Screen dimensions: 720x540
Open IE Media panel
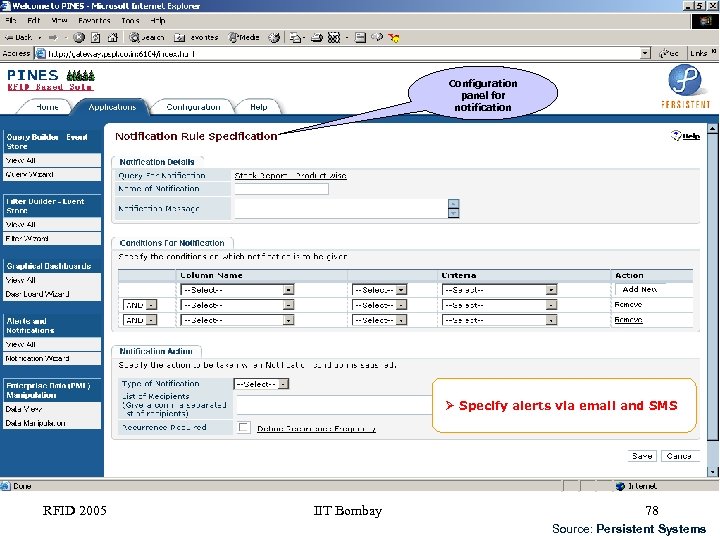tap(244, 37)
